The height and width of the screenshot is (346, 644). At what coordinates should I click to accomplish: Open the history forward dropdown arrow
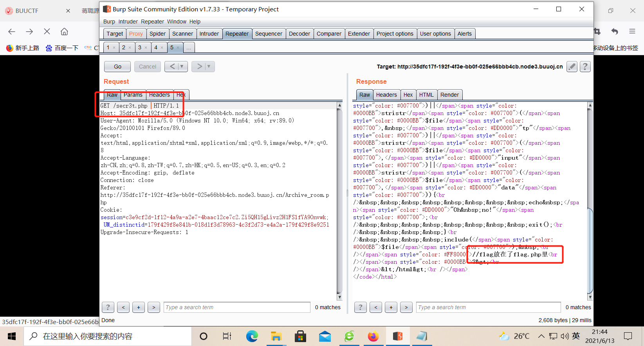click(x=209, y=67)
